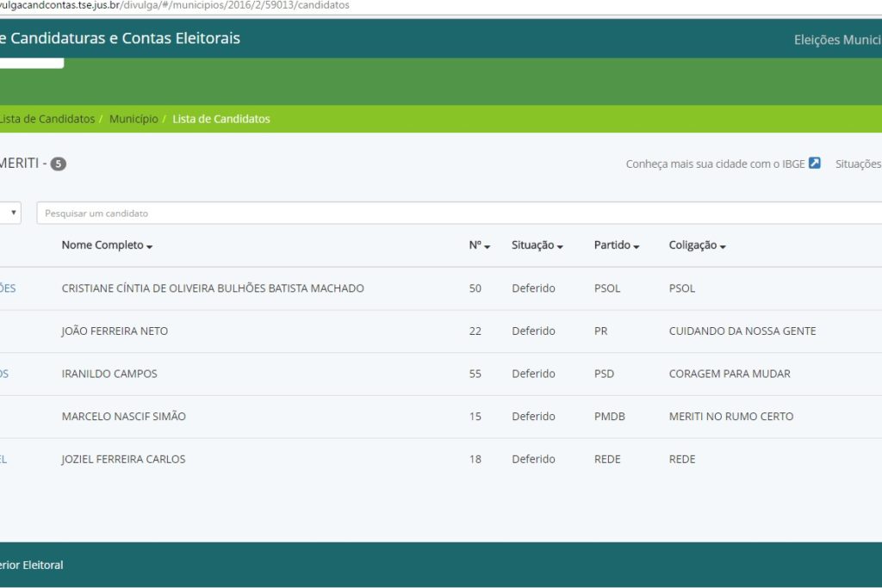Viewport: 882px width, 588px height.
Task: Open the current Lista de Candidatos breadcrumb
Action: (221, 119)
